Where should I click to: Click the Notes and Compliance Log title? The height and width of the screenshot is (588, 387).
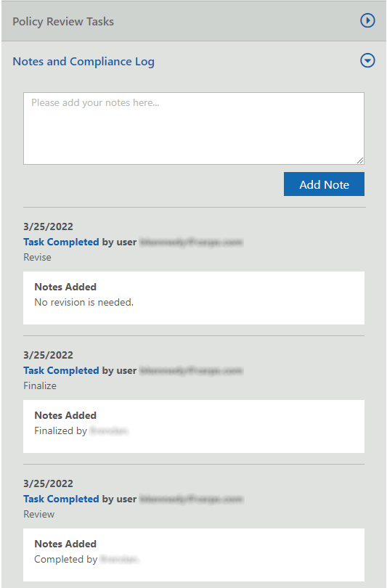coord(83,62)
